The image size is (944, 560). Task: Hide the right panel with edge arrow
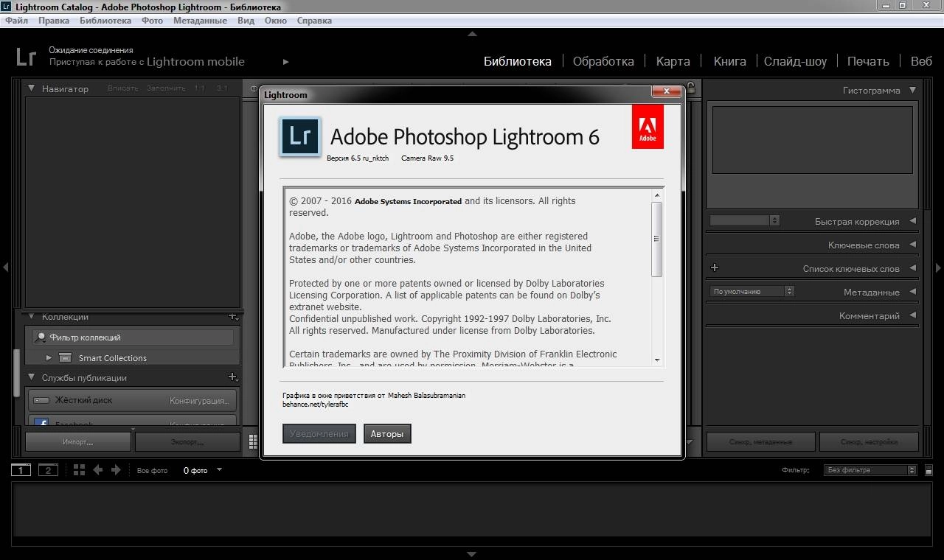(x=938, y=267)
